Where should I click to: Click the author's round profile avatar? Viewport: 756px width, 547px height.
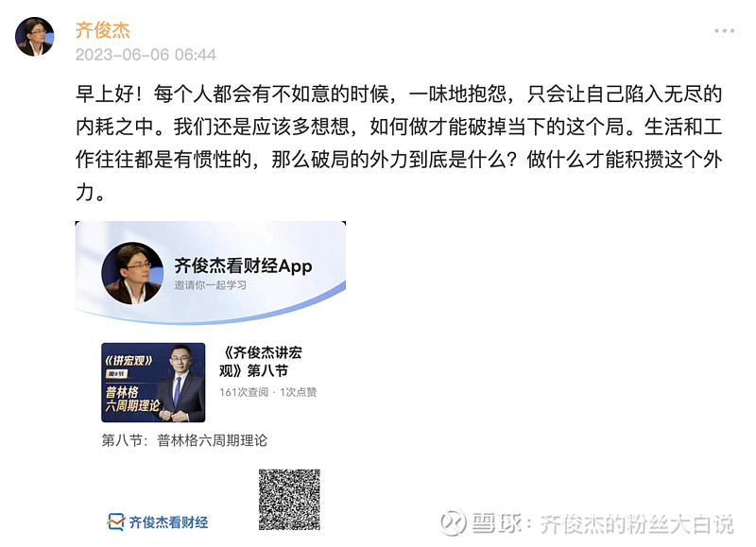coord(35,37)
